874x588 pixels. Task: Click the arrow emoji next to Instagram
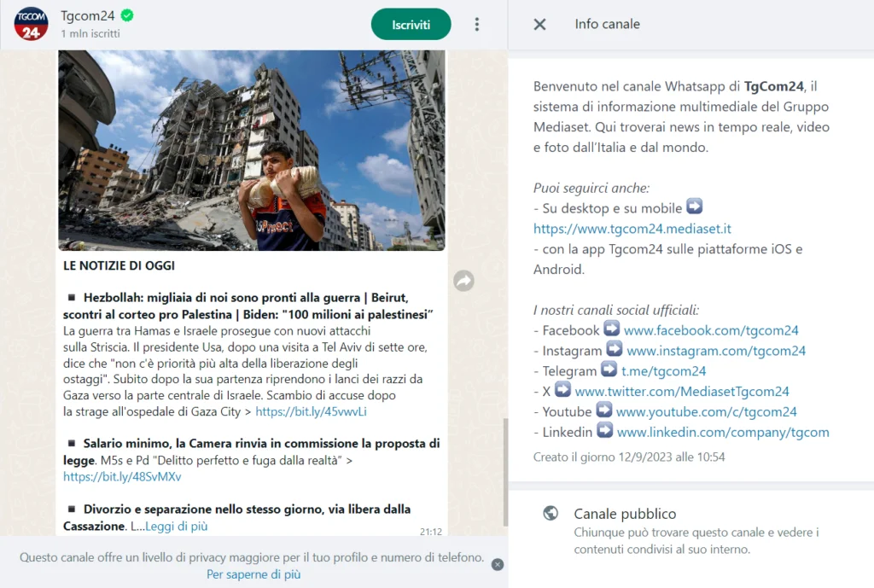615,349
